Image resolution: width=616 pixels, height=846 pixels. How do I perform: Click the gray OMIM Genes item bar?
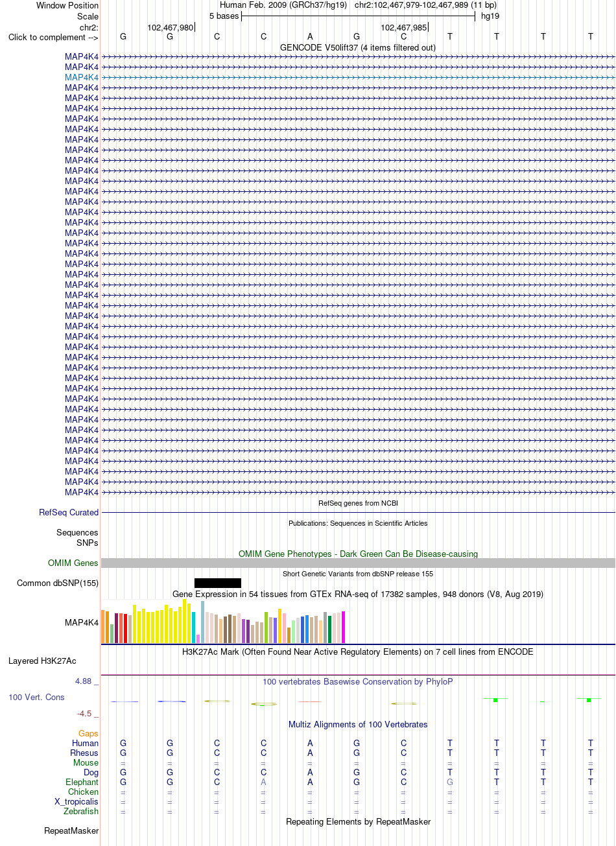point(358,563)
